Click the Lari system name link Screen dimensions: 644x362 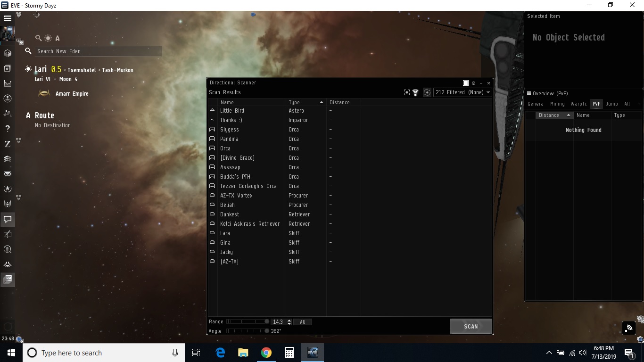click(41, 69)
